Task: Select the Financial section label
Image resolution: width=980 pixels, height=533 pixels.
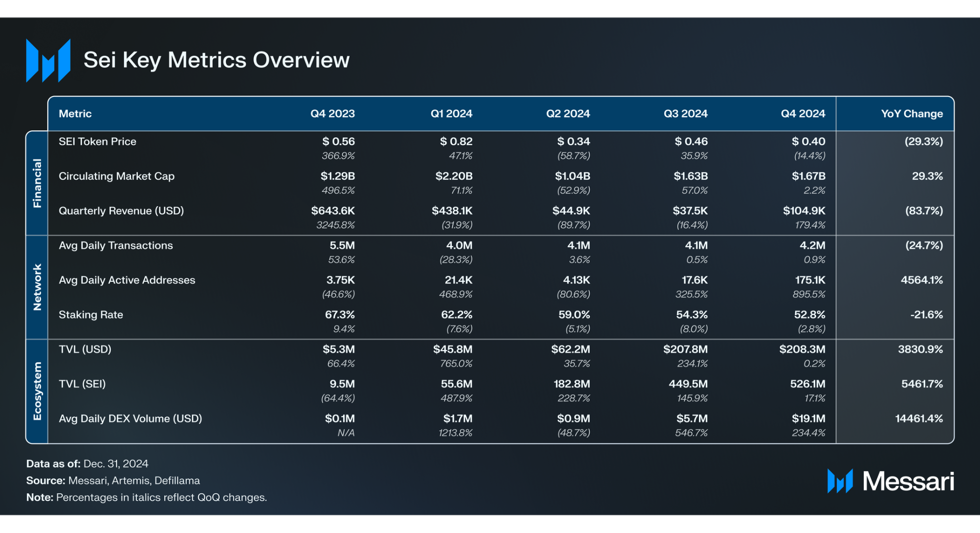Action: click(37, 183)
